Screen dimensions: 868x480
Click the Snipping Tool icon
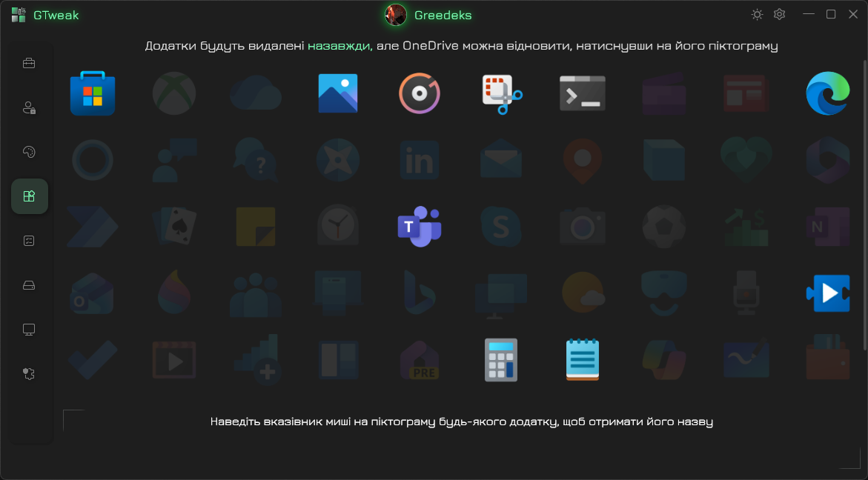[x=502, y=94]
